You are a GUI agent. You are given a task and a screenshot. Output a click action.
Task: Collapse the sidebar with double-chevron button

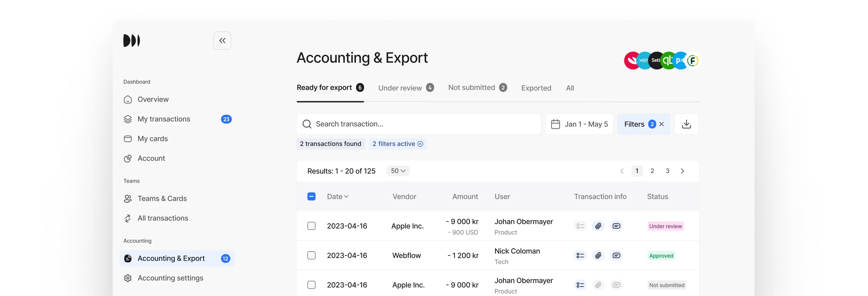coord(222,41)
